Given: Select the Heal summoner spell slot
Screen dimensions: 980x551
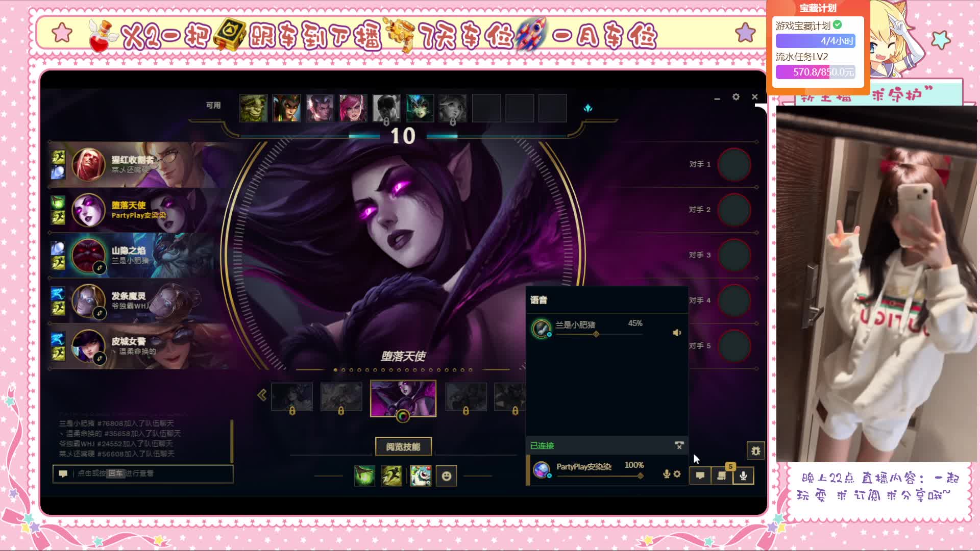Looking at the screenshot, I should (364, 476).
